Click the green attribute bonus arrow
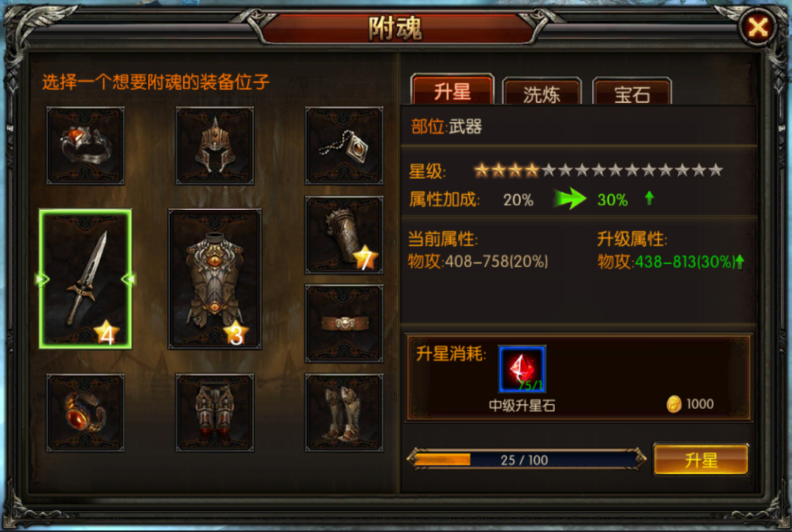The image size is (792, 532). pos(570,198)
